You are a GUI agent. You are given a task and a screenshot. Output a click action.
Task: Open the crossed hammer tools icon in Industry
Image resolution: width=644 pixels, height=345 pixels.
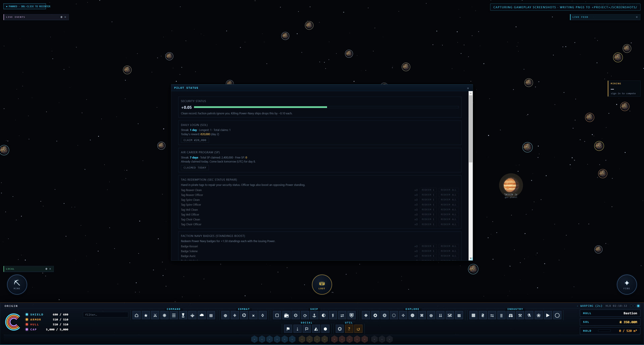pyautogui.click(x=520, y=315)
